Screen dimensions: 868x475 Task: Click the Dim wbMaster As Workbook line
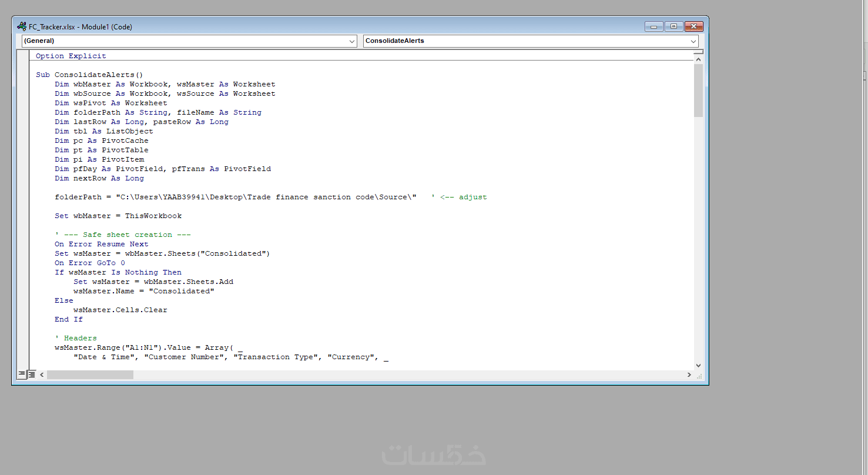point(165,84)
